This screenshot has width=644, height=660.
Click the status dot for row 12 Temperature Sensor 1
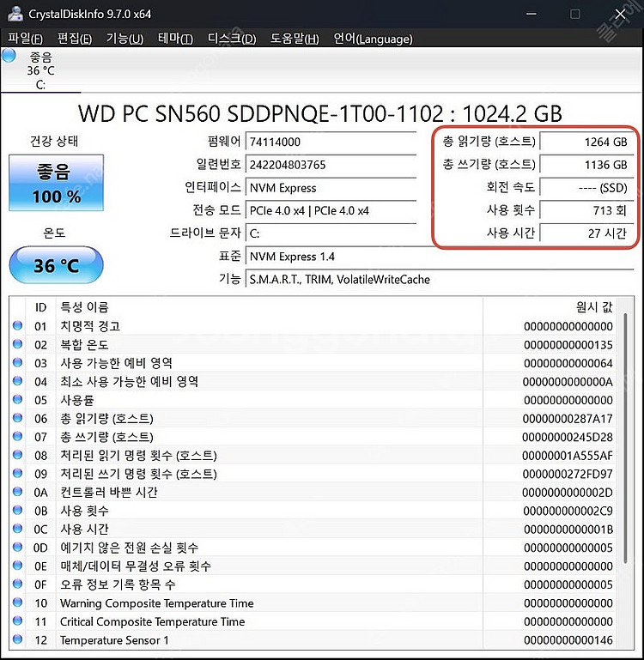(18, 639)
